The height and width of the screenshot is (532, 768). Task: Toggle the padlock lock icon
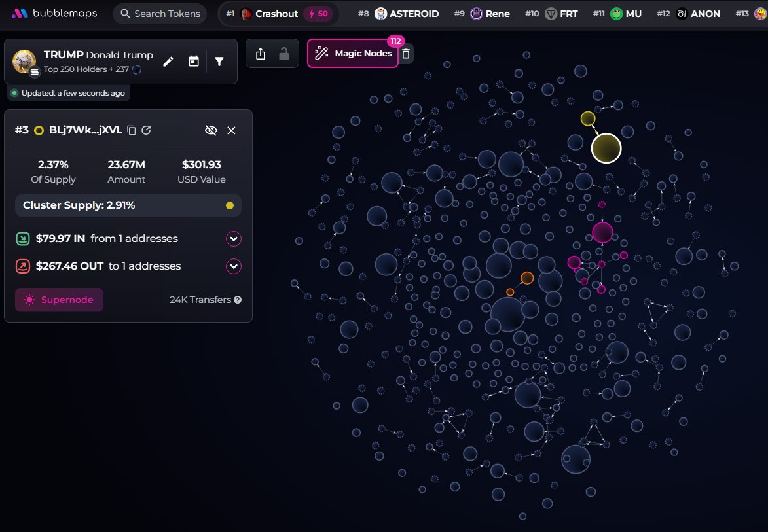[x=284, y=54]
